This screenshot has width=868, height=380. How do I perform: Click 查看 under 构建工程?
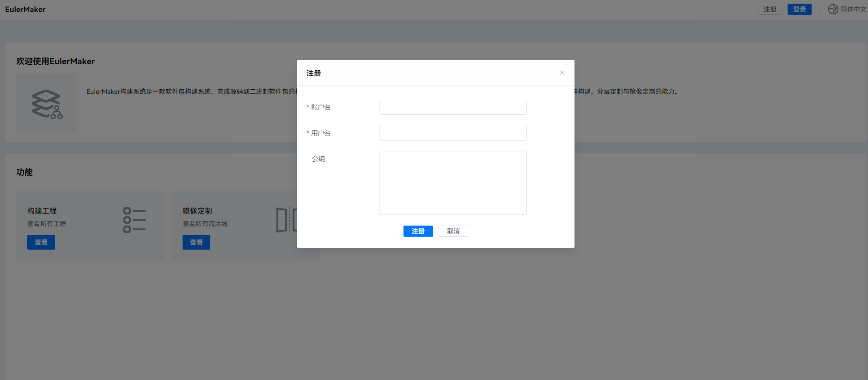pyautogui.click(x=41, y=242)
